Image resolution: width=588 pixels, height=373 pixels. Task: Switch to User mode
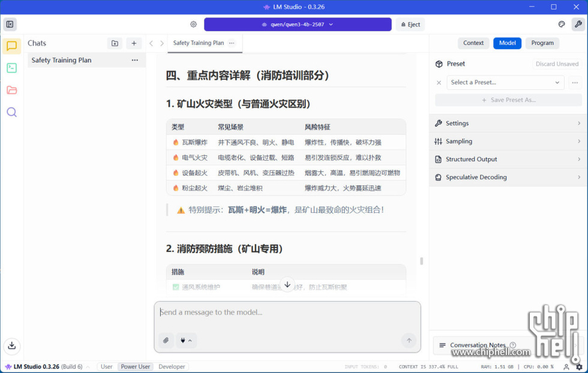click(107, 366)
